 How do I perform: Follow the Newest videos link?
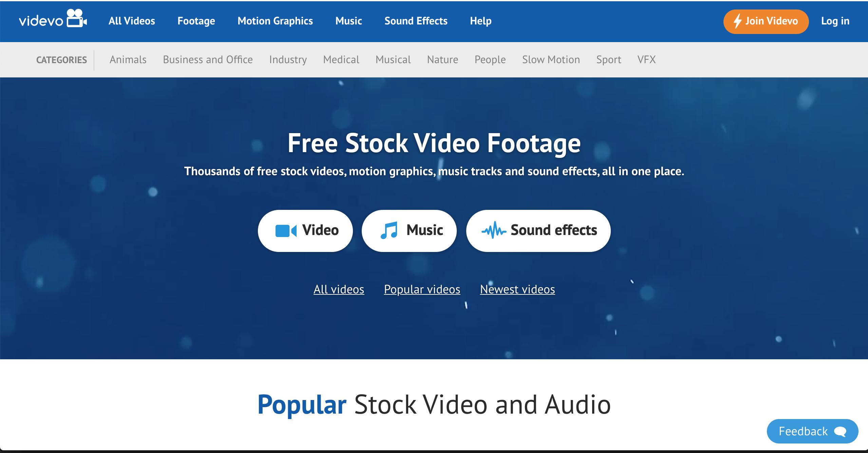517,289
